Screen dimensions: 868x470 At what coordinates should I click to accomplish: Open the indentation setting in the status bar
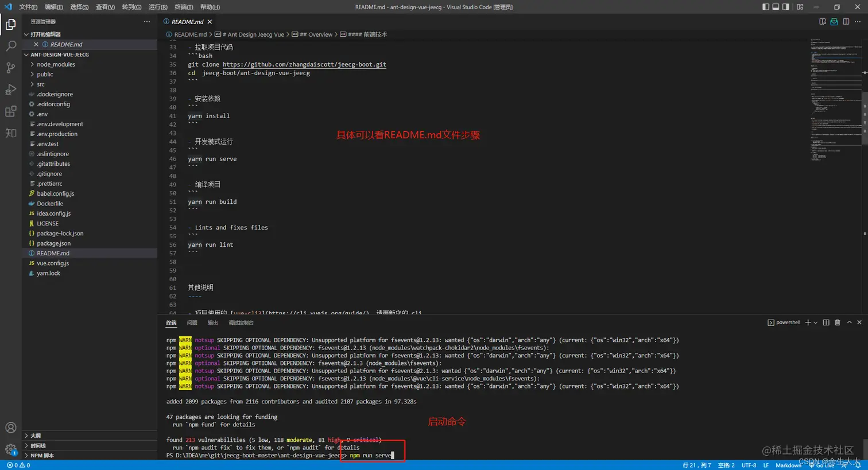pos(726,465)
